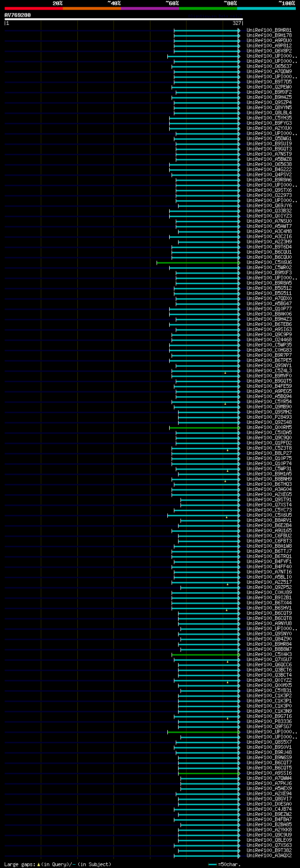The width and height of the screenshot is (300, 868).
Task: Select the UniRef100_Q8LBL4 label
Action: pos(269,113)
